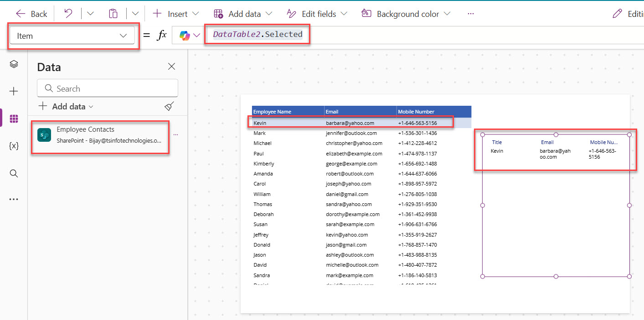Select the Kimberly row
644x320 pixels.
(x=361, y=164)
